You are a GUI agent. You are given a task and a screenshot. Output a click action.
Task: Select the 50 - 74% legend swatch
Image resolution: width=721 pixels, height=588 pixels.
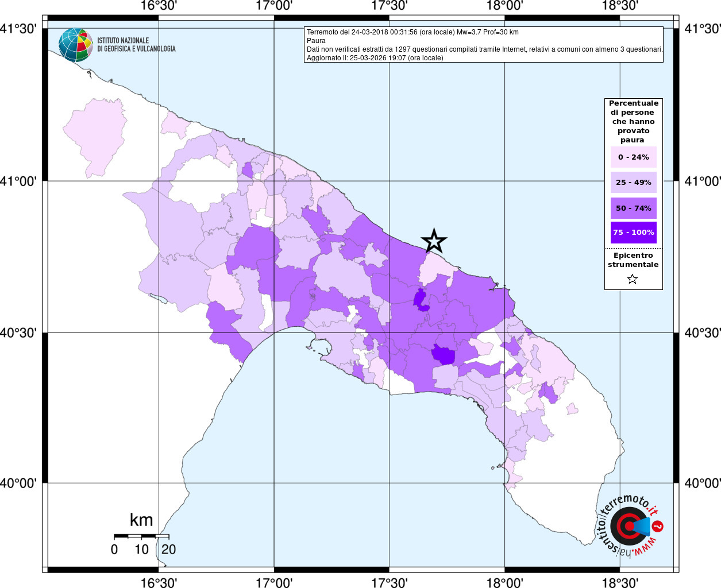tap(633, 208)
